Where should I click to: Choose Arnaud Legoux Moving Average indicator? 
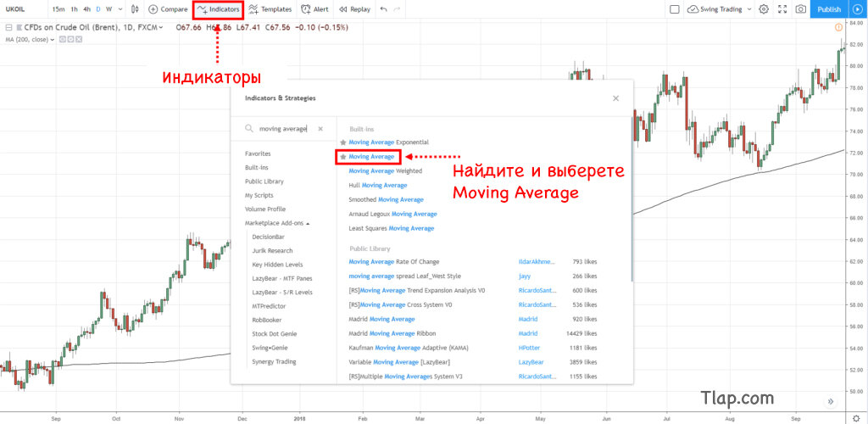pyautogui.click(x=393, y=214)
